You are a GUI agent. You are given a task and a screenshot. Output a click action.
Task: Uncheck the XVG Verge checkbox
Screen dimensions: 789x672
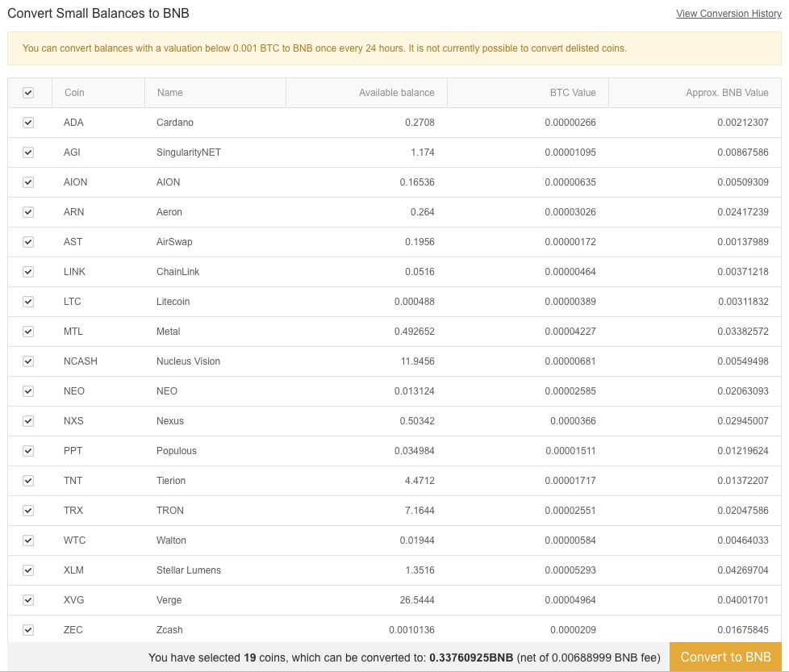coord(28,600)
